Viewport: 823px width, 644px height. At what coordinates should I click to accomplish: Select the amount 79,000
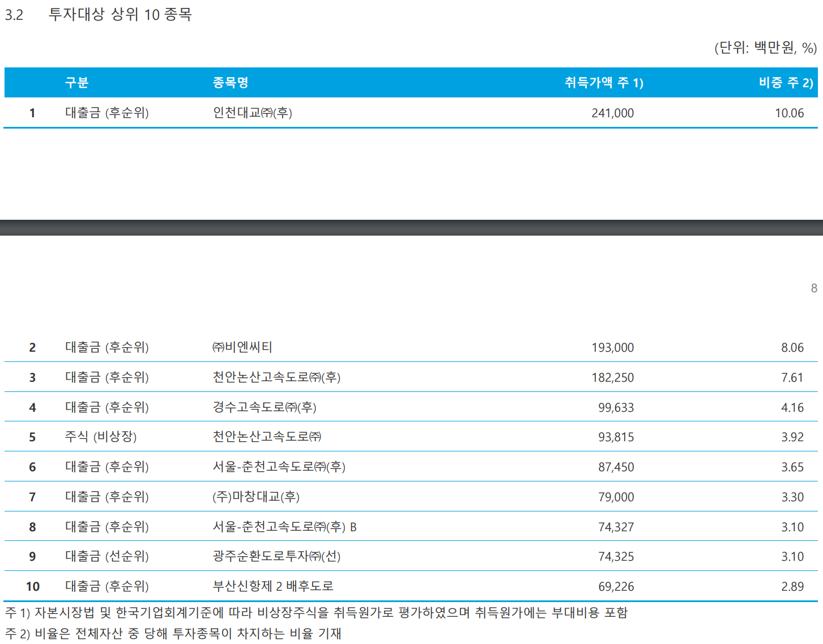[616, 497]
